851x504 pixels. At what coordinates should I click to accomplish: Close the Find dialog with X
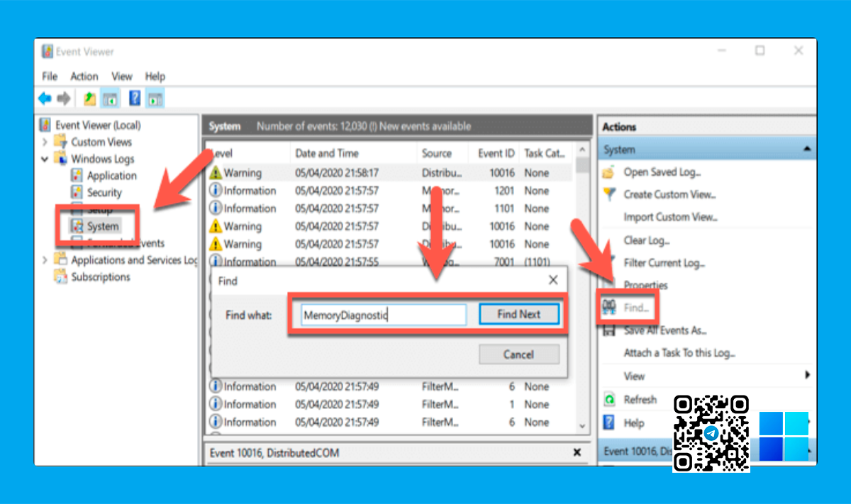[x=553, y=280]
